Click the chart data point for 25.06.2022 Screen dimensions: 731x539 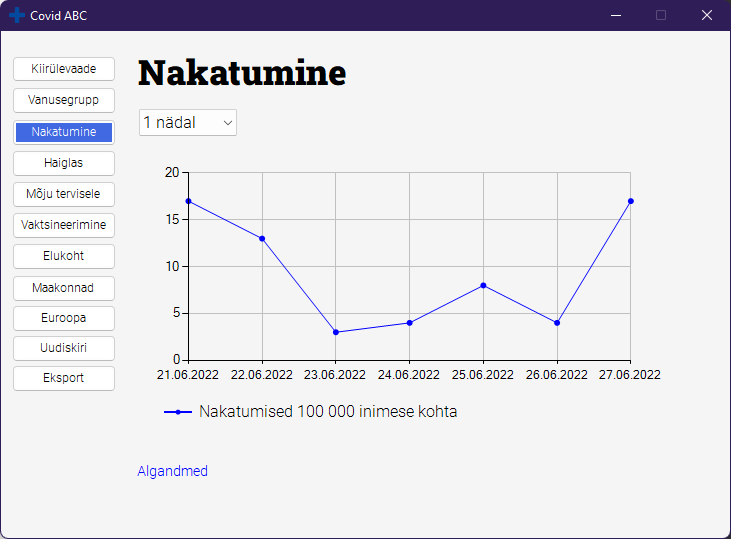click(483, 285)
